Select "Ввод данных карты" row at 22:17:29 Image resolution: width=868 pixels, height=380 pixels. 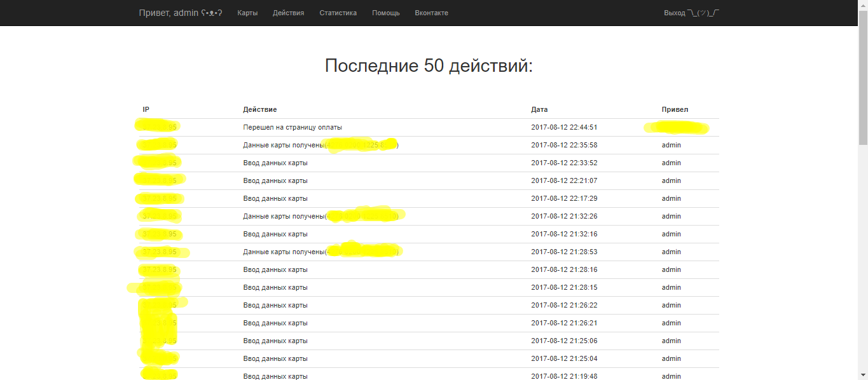pyautogui.click(x=275, y=199)
